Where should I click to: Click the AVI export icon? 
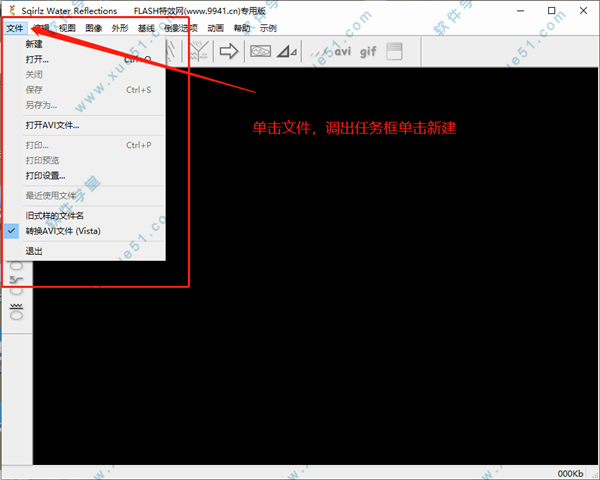pos(343,51)
